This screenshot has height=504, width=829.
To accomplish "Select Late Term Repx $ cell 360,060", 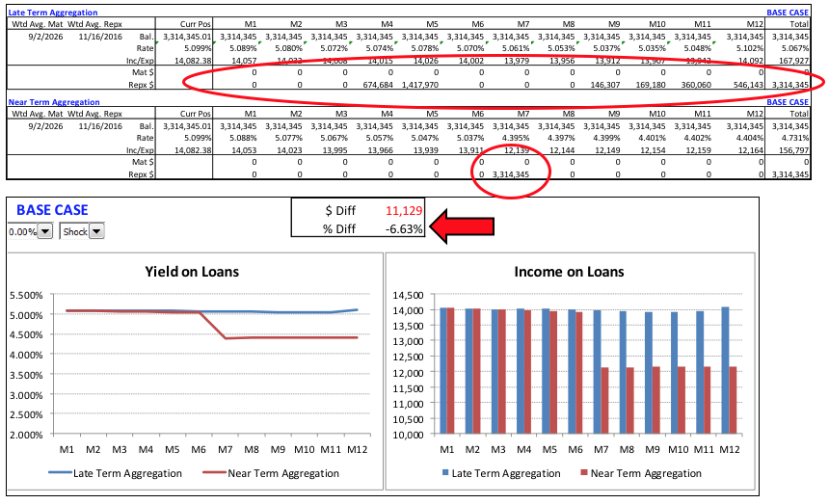I will 696,85.
